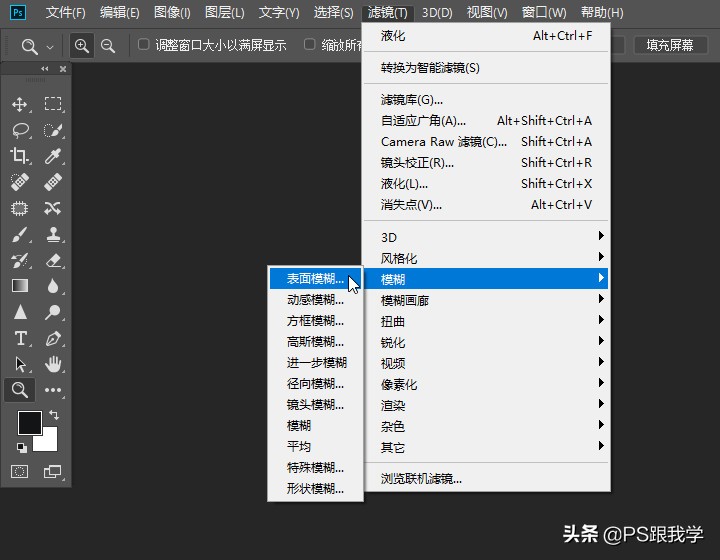Select the Content-Aware Move tool
The image size is (720, 560).
click(53, 208)
